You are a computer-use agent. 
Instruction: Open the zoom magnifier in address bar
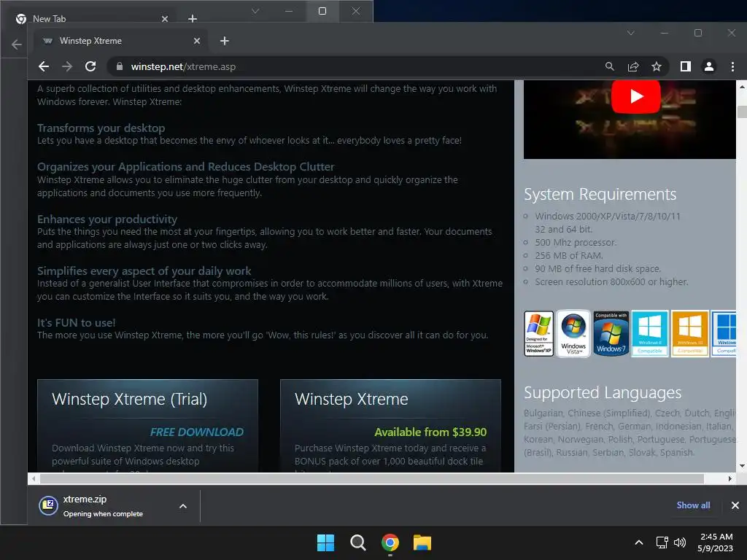pos(610,66)
